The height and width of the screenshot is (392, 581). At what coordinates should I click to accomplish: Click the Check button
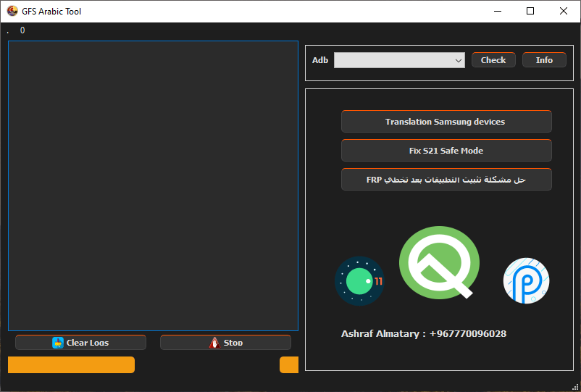[493, 60]
